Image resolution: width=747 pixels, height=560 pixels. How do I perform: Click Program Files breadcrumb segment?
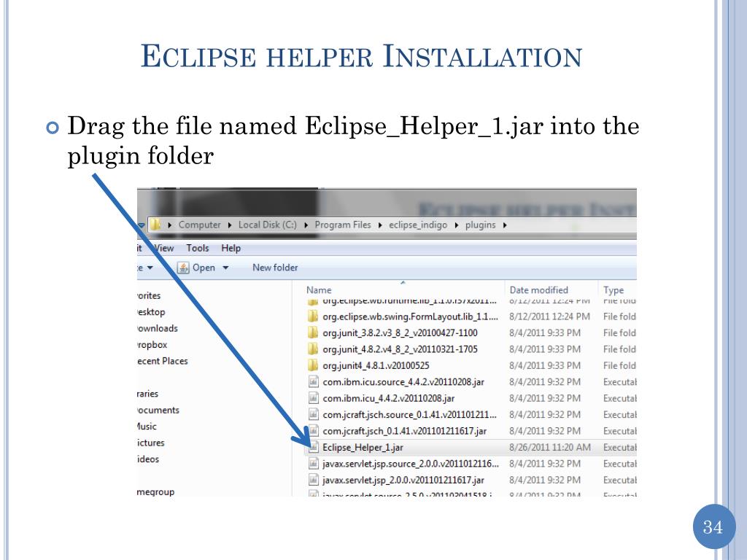tap(343, 225)
